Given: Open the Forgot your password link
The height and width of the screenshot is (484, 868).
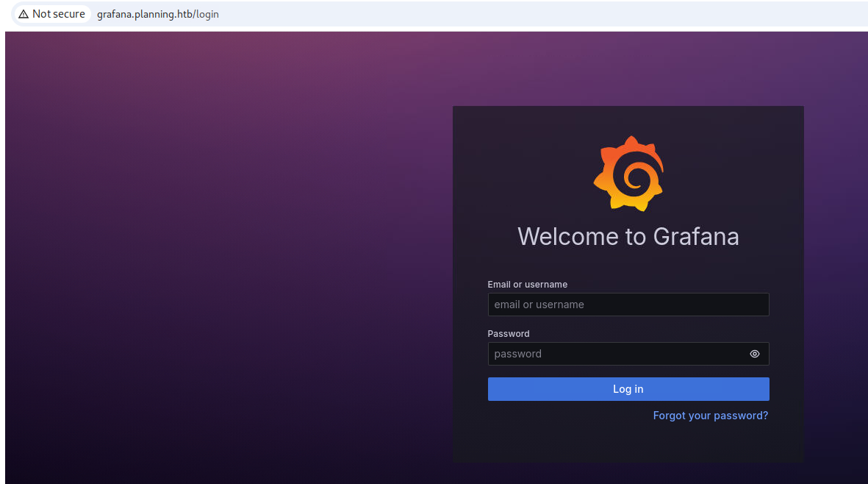Looking at the screenshot, I should point(710,416).
